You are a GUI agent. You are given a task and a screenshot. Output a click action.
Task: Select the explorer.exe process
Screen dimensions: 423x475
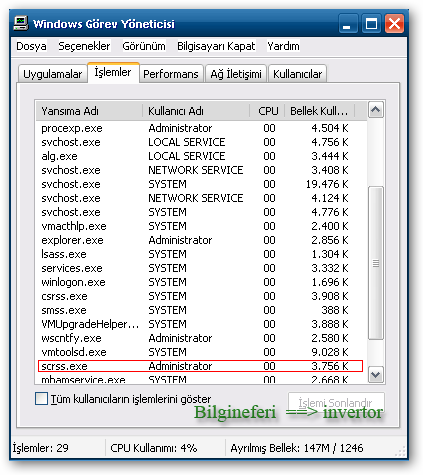(200, 240)
